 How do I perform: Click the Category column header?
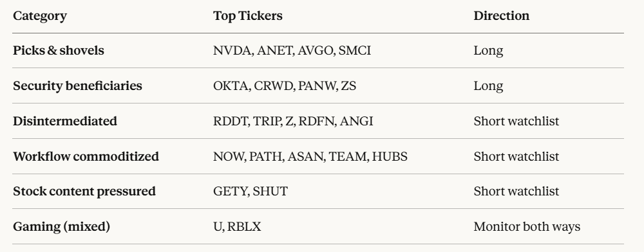(40, 16)
